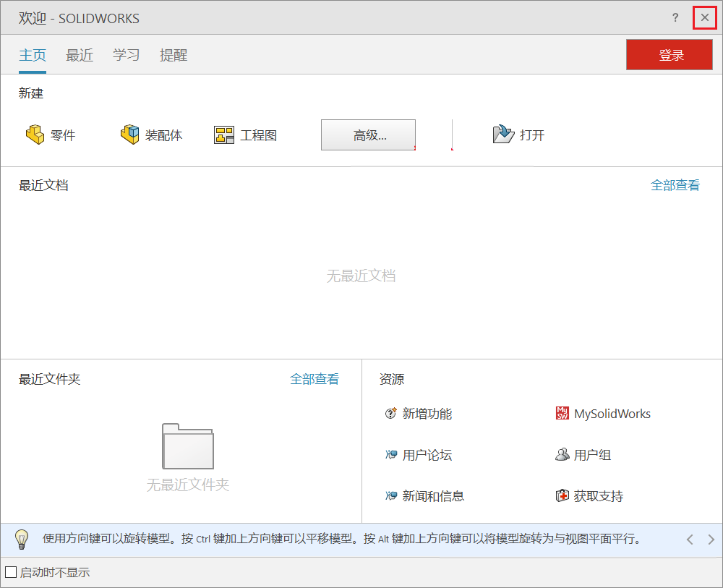Switch to the 学习 (Learn) tab

[x=126, y=55]
